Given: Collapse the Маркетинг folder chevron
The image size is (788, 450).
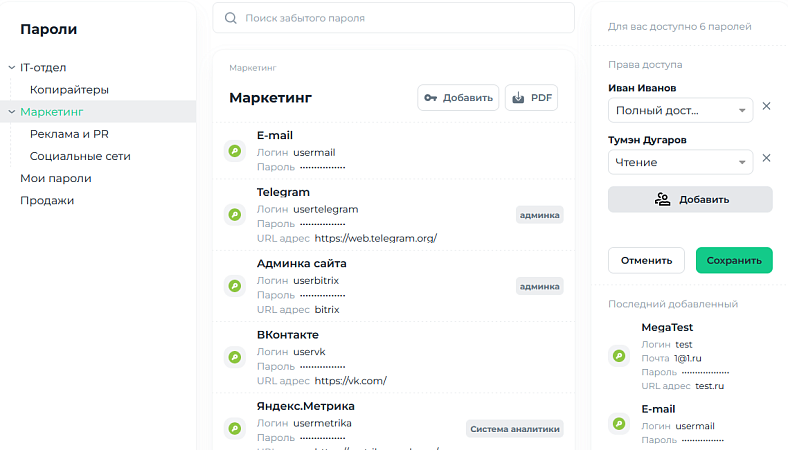Looking at the screenshot, I should coord(12,112).
